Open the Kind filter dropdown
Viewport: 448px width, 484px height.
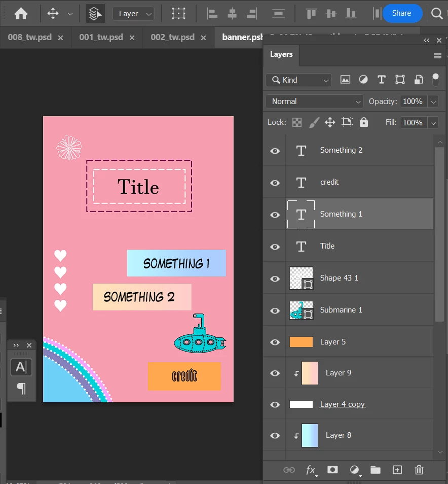[x=299, y=80]
